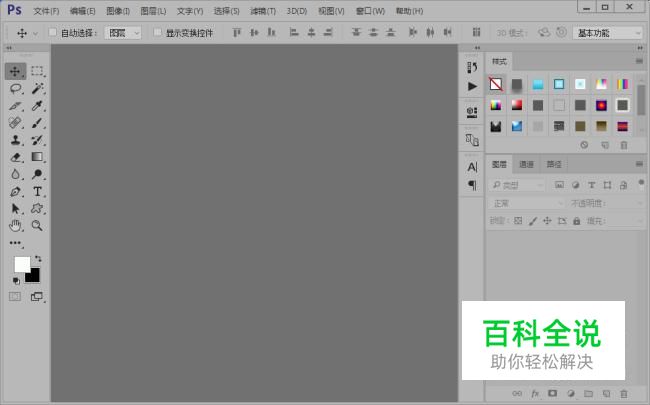The height and width of the screenshot is (405, 650).
Task: Select the Horizontal Type tool
Action: point(37,191)
